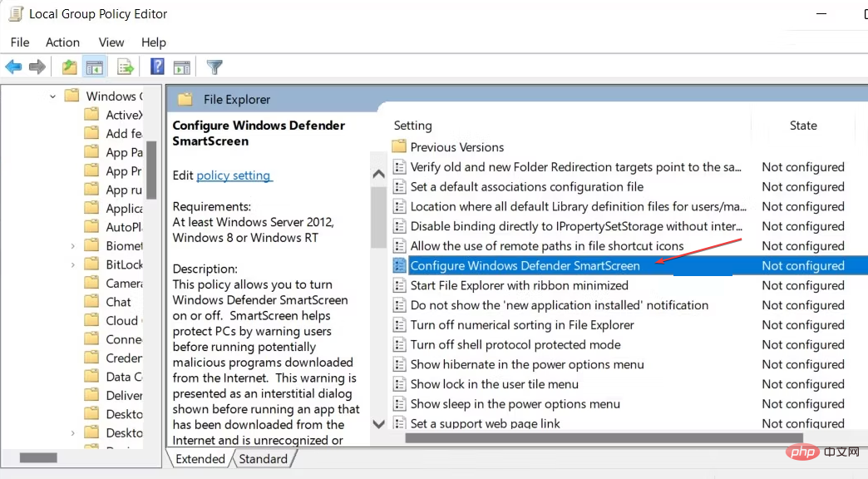Screen dimensions: 868x479
Task: Click folder icon next to Biomet tree item
Action: [x=91, y=245]
